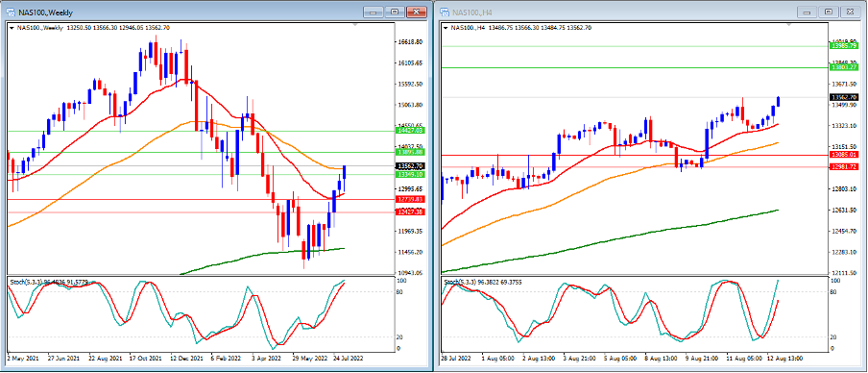The image size is (868, 373).
Task: Click the 9 Aug 21:00 label on H4 time axis
Action: [703, 358]
